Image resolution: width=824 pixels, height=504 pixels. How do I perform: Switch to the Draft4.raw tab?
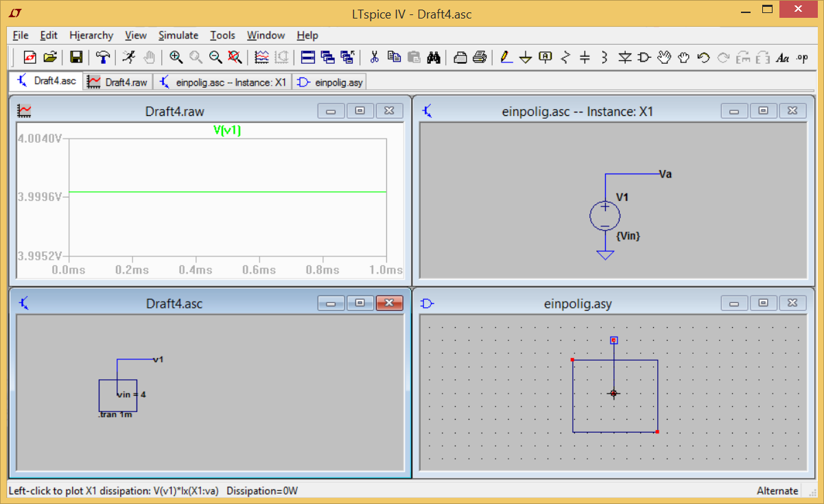coord(117,82)
